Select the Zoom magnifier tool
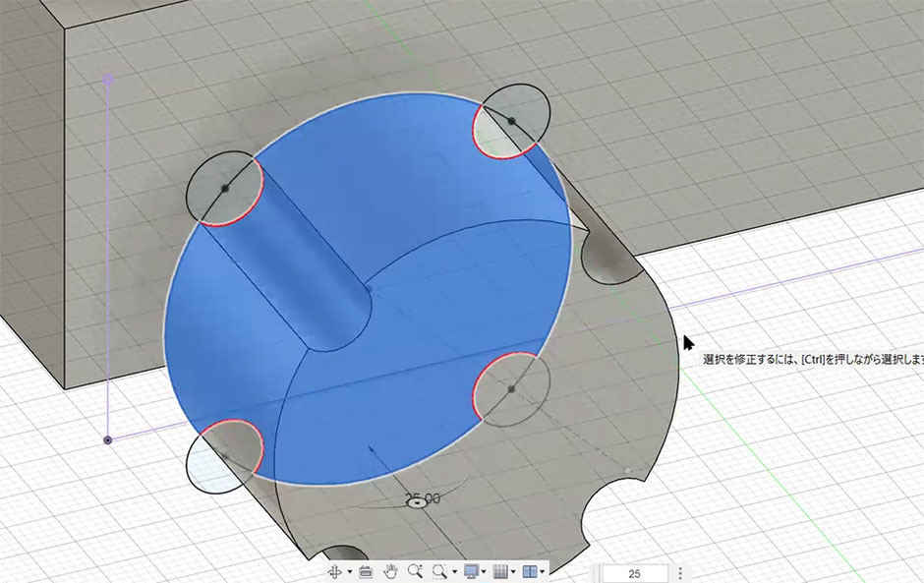924x583 pixels. click(x=415, y=571)
